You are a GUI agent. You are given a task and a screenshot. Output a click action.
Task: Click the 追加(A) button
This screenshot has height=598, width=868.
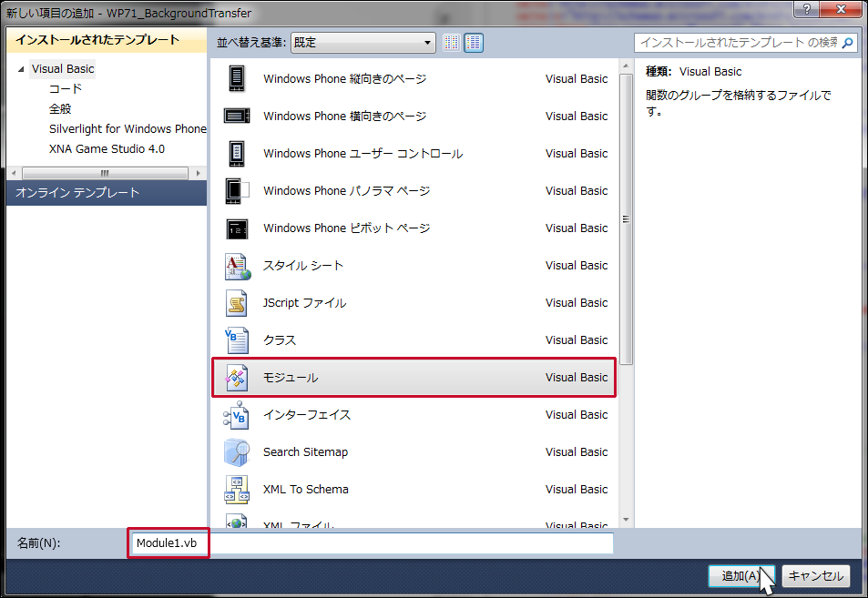pyautogui.click(x=740, y=576)
